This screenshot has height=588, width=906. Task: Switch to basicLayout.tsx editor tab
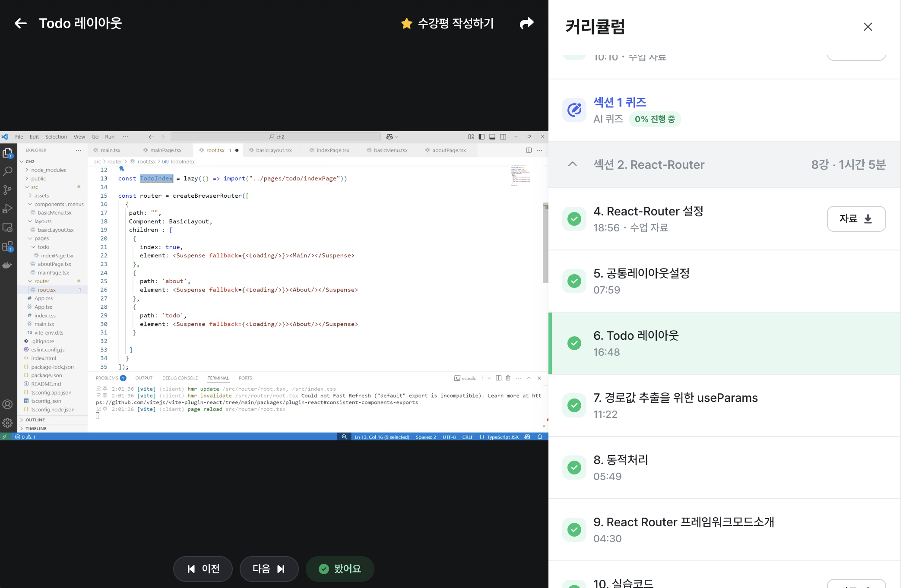pyautogui.click(x=273, y=150)
